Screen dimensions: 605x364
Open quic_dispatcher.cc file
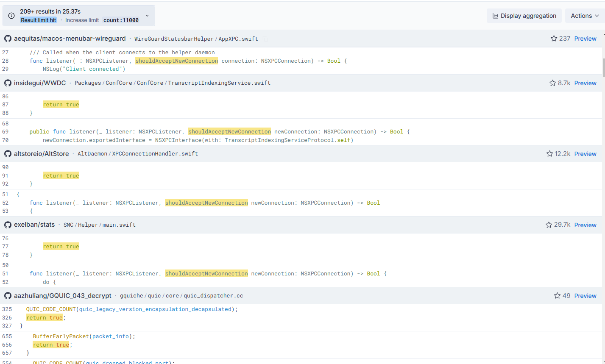[x=213, y=296]
